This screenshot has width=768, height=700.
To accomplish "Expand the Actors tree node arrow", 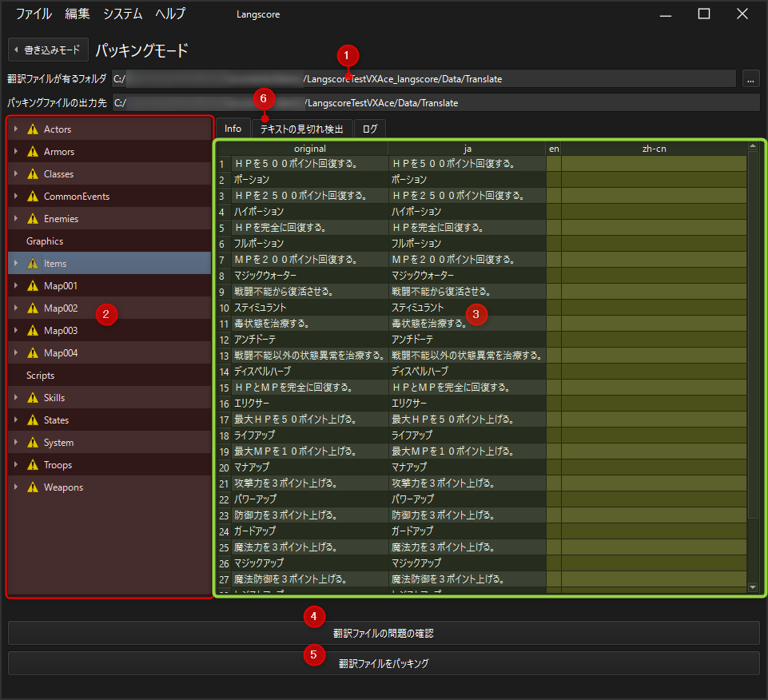I will (16, 129).
